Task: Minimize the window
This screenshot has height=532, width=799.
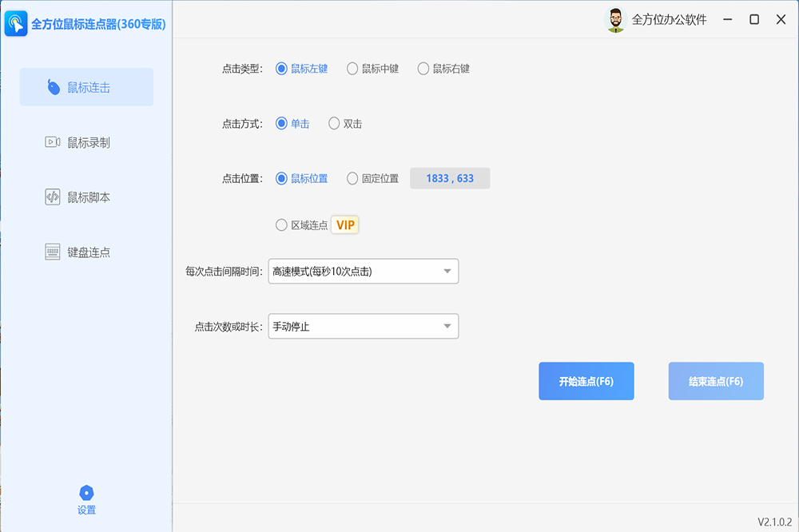Action: (728, 19)
